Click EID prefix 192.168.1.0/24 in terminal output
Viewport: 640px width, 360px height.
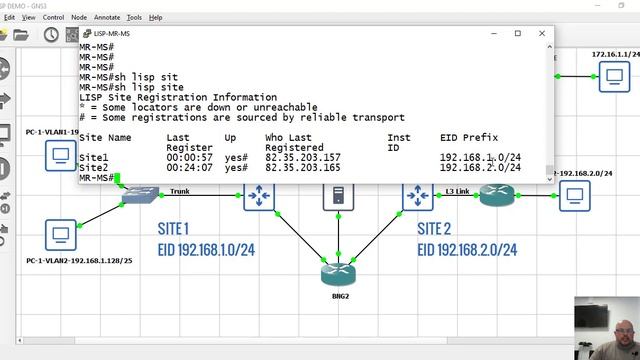point(480,158)
